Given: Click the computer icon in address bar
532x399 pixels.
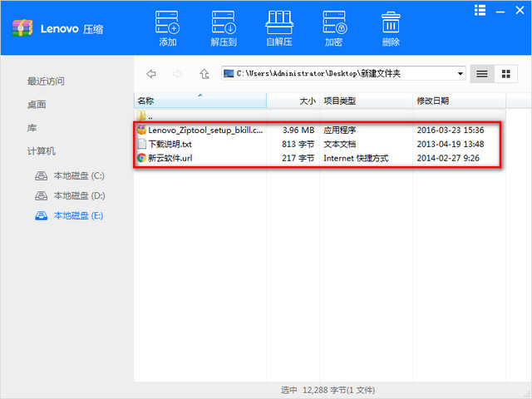Looking at the screenshot, I should pos(229,73).
